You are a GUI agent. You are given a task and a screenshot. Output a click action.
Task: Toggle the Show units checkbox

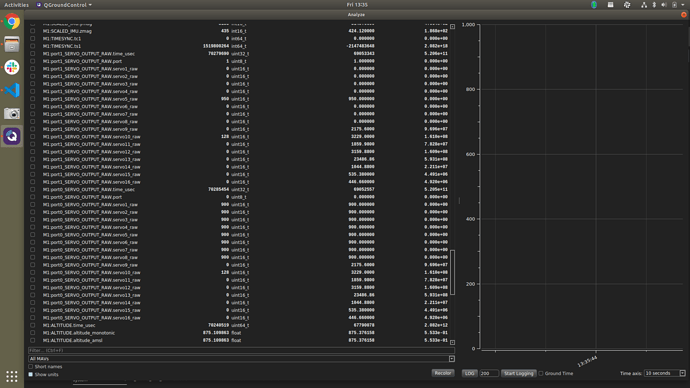click(31, 374)
